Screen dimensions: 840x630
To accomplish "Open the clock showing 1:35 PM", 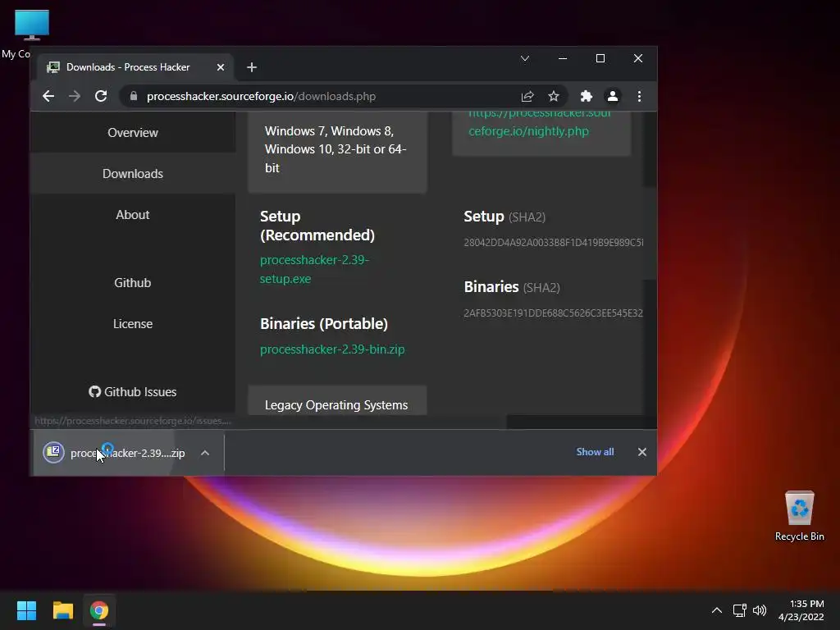I will coord(801,610).
